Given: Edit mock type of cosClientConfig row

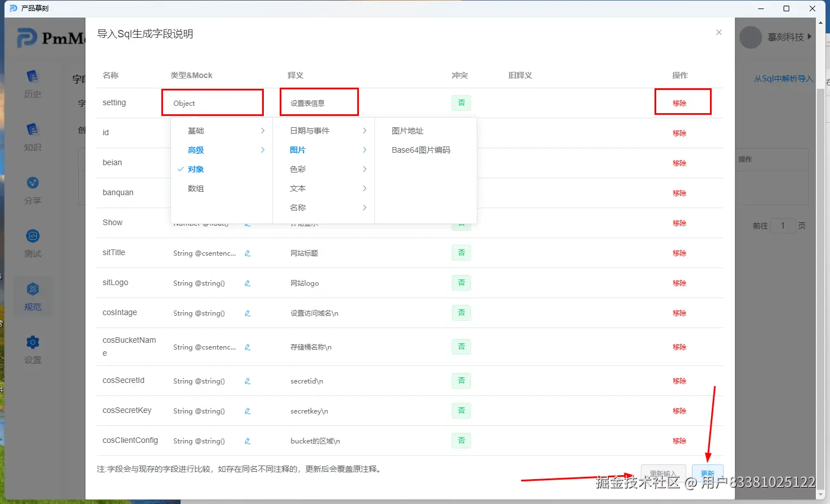Looking at the screenshot, I should pyautogui.click(x=247, y=441).
